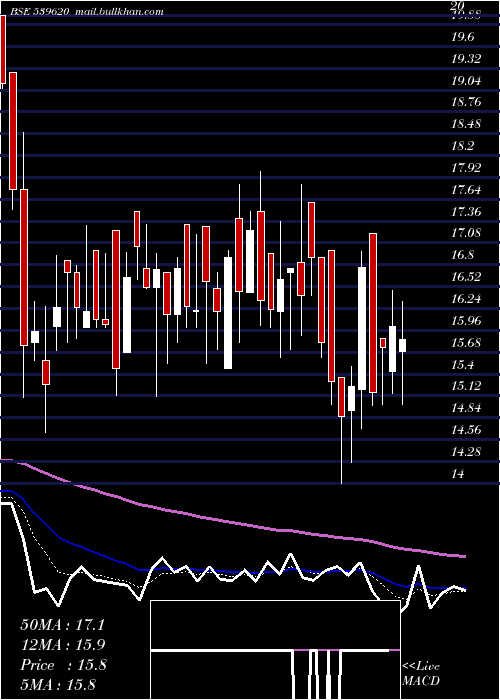Click the 18.48 price axis label
The height and width of the screenshot is (700, 500).
pyautogui.click(x=466, y=124)
